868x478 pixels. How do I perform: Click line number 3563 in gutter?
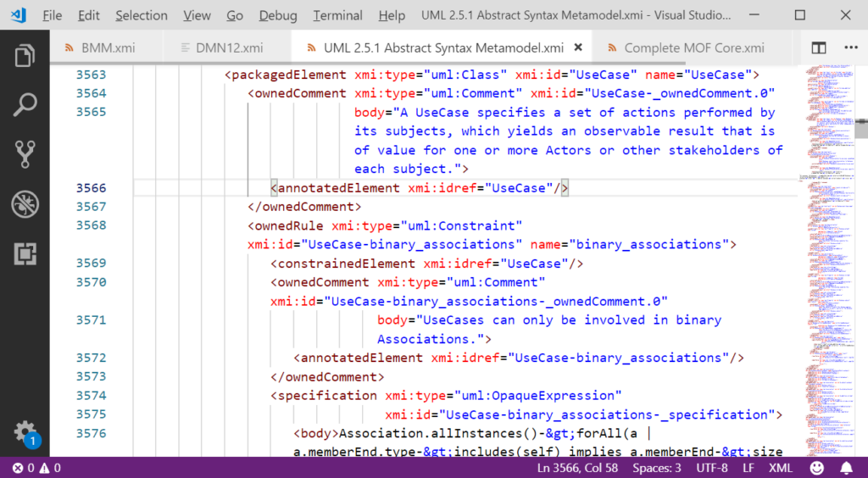[91, 75]
